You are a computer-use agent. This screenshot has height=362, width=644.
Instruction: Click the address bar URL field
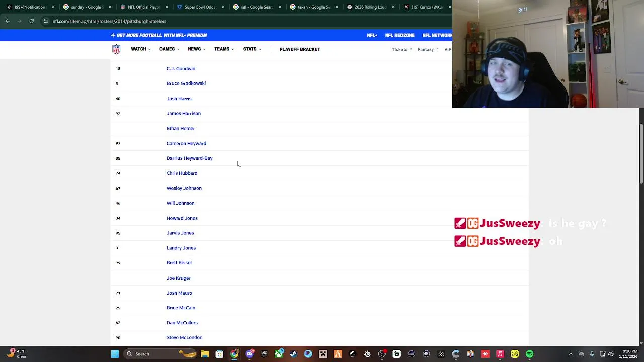point(247,21)
